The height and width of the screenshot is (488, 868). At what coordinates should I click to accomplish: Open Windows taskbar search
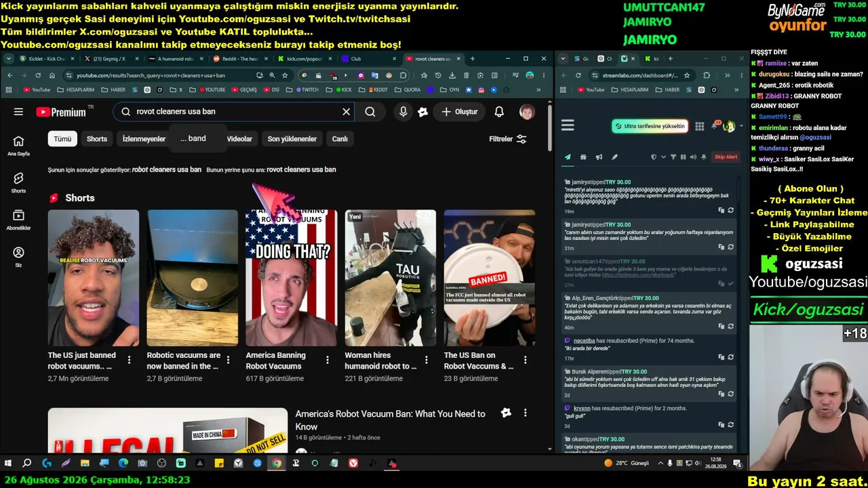[x=27, y=464]
